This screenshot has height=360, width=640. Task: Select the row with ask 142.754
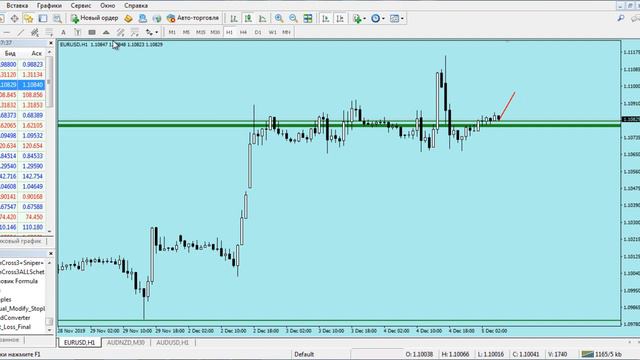[23, 176]
